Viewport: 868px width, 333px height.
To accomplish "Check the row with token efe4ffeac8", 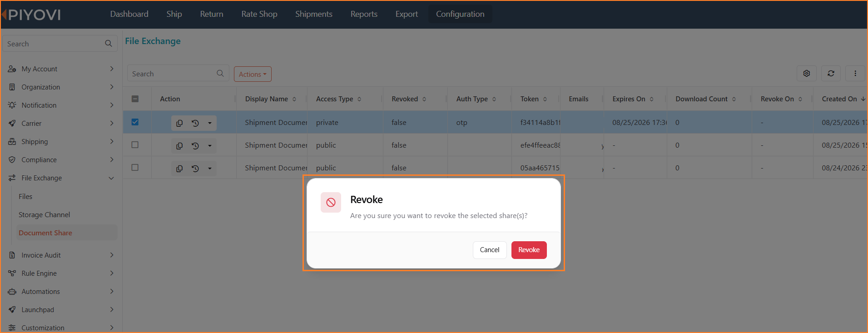I will click(x=135, y=144).
